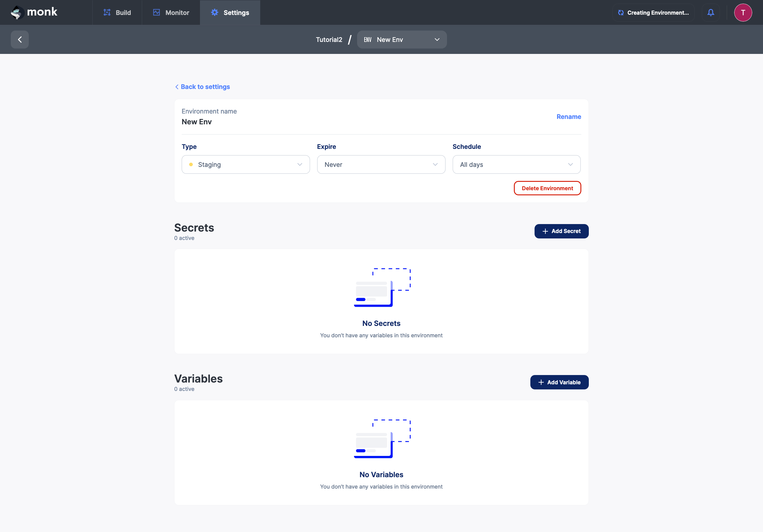Click the Monitor navigation icon
This screenshot has width=763, height=532.
[x=156, y=12]
